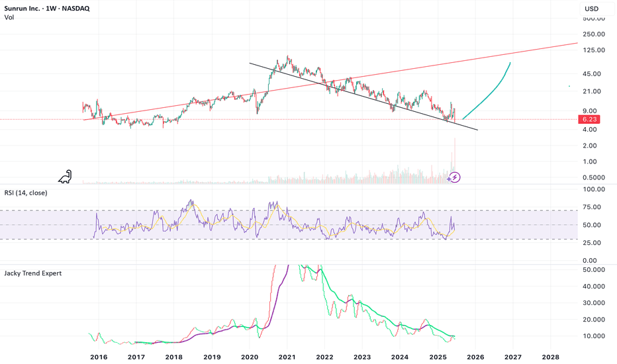Viewport: 617px width, 364px height.
Task: Click the red 6.23 current price label
Action: click(x=589, y=119)
